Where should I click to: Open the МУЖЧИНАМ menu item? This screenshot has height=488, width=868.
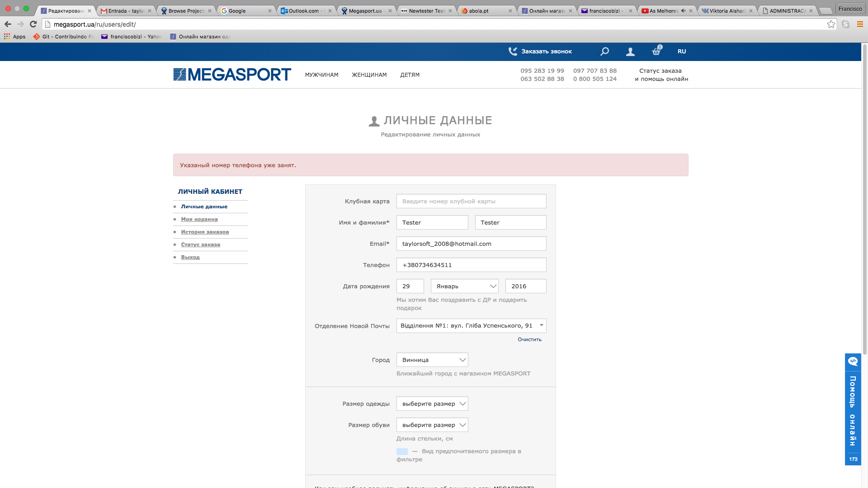tap(321, 75)
